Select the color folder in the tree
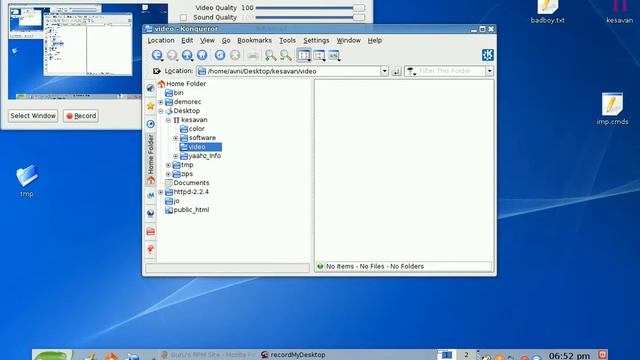 point(192,129)
